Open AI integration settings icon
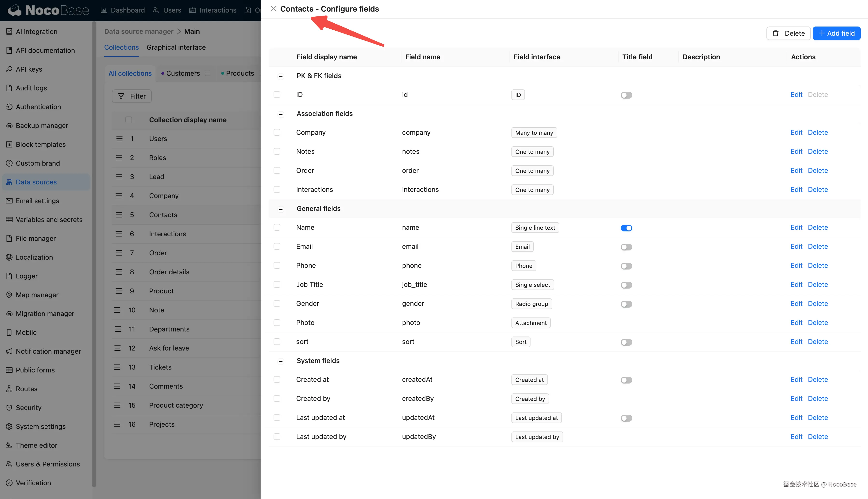 9,32
